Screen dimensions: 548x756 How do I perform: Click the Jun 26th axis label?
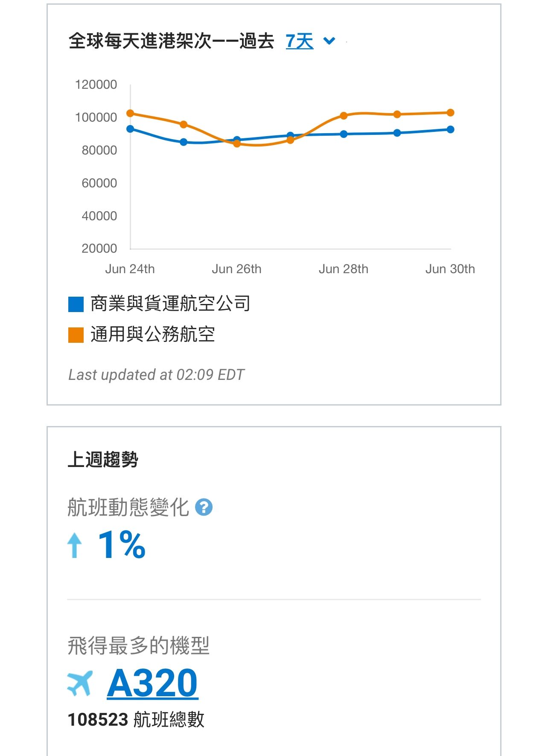tap(236, 269)
